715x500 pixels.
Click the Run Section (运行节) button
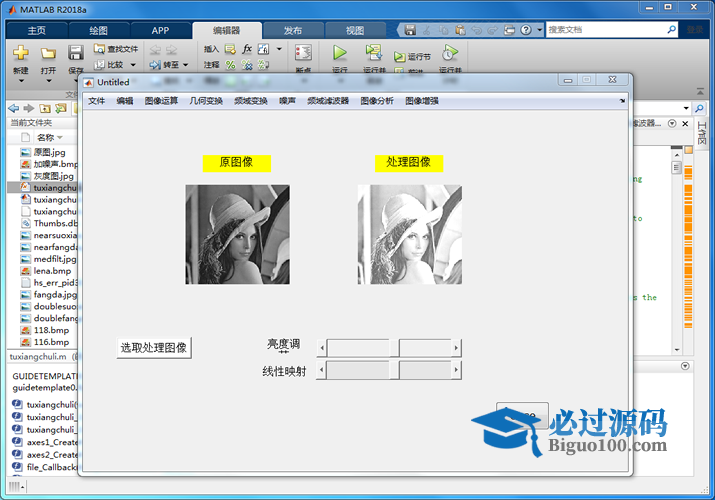412,57
